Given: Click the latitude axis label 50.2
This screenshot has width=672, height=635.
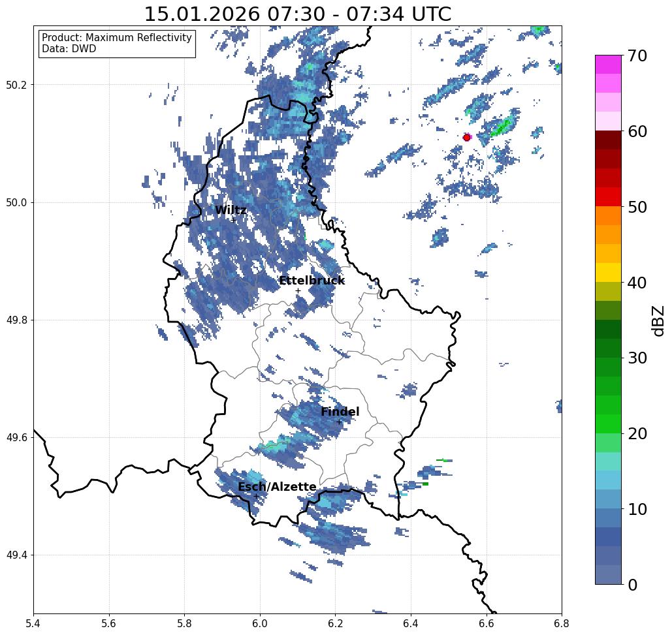Looking at the screenshot, I should click(x=16, y=85).
